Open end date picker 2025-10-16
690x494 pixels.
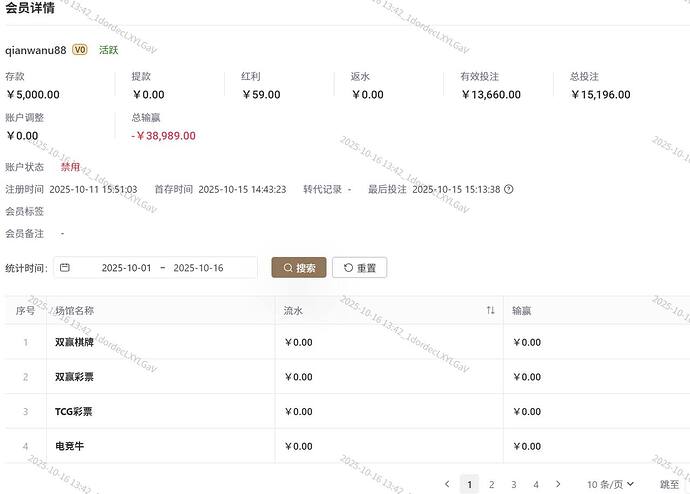198,268
